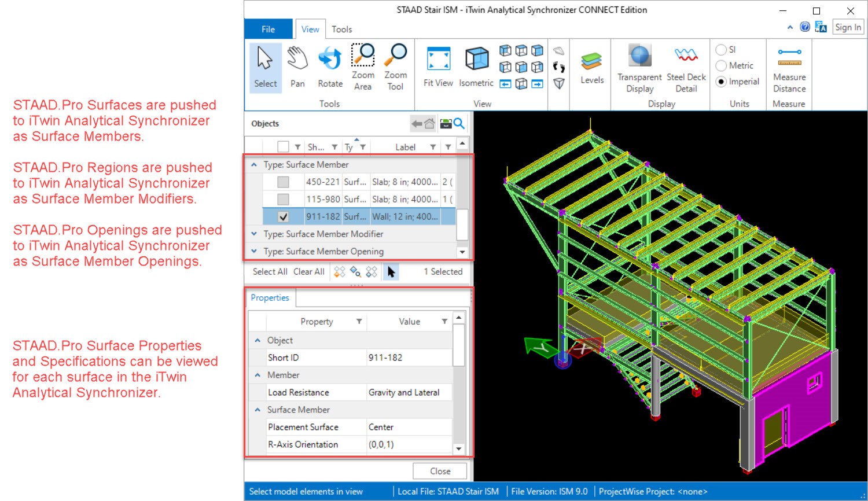Click the Placement Surface Center value
Image resolution: width=868 pixels, height=501 pixels.
(409, 427)
